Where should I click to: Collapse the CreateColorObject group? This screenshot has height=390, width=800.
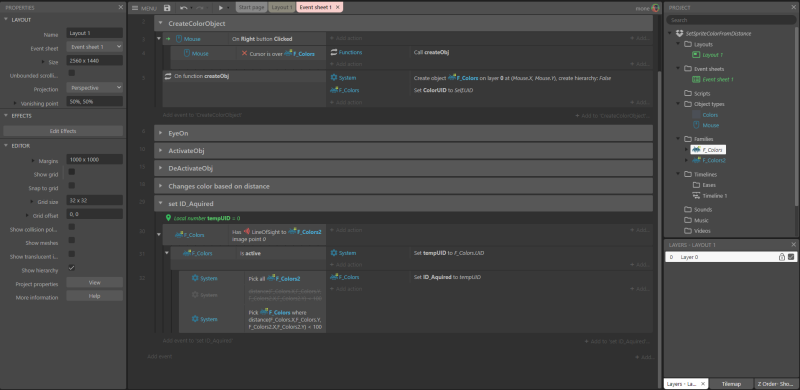160,23
